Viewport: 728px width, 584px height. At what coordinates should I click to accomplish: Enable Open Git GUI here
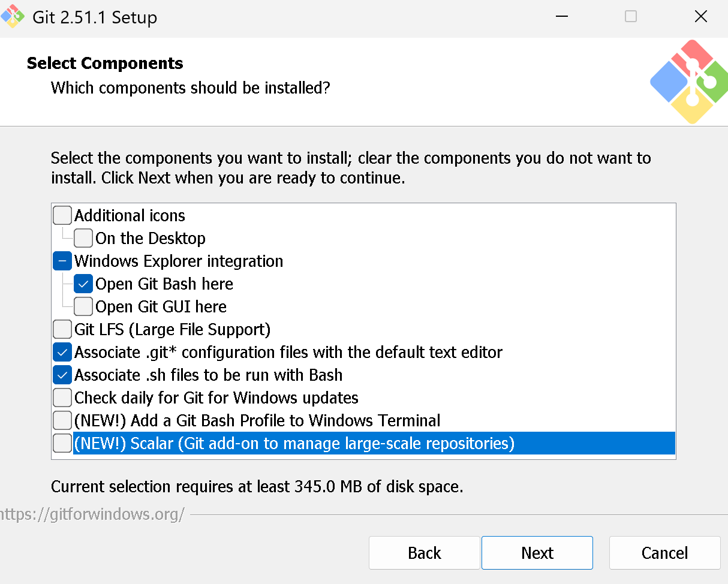tap(83, 306)
